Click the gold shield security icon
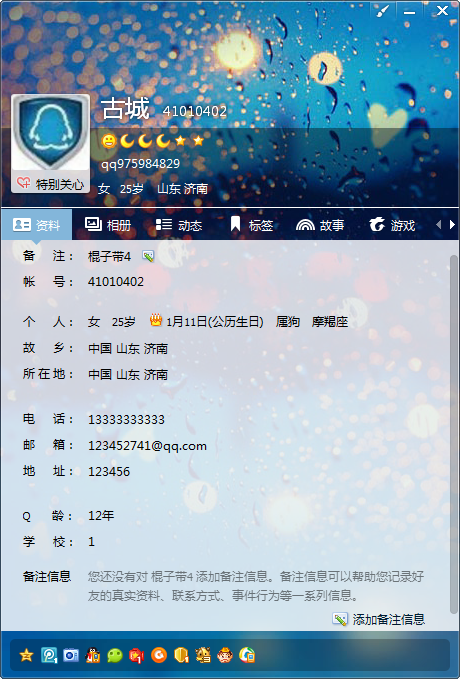 [x=181, y=655]
